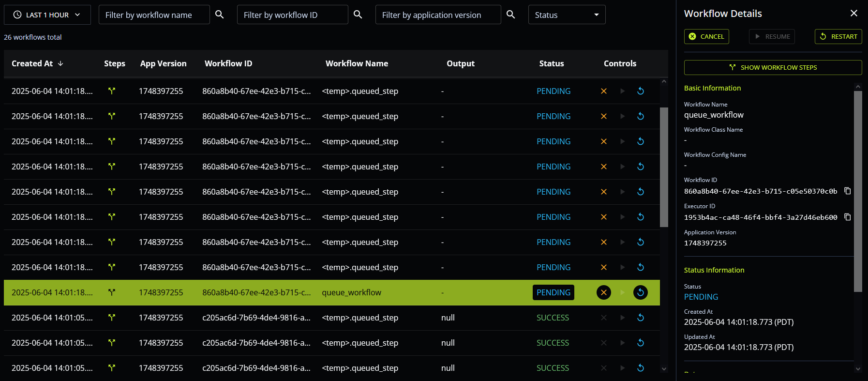The width and height of the screenshot is (868, 381).
Task: Search by workflow name magnifier
Action: click(x=220, y=15)
